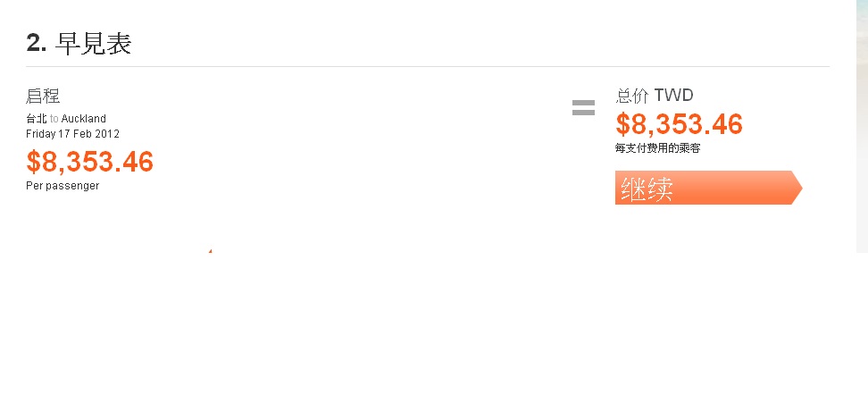This screenshot has height=411, width=868.
Task: Click the TWD currency code
Action: click(673, 96)
